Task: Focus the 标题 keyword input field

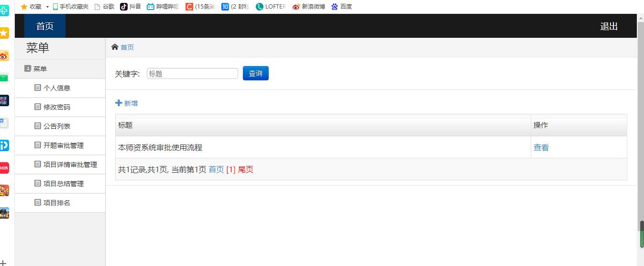Action: coord(192,74)
